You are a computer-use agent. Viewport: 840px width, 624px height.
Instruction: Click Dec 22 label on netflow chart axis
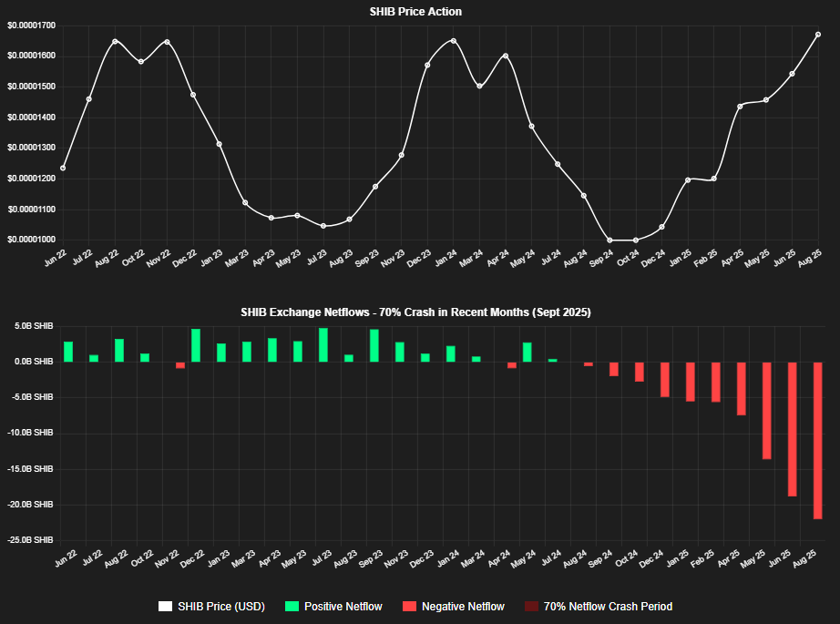pyautogui.click(x=192, y=558)
